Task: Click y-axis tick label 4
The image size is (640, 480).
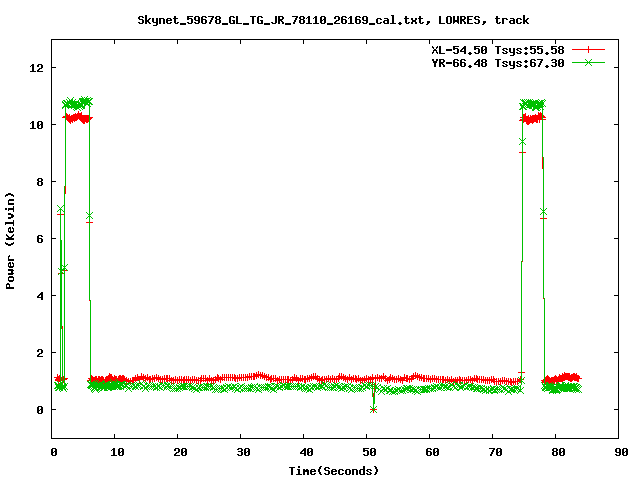Action: 40,296
